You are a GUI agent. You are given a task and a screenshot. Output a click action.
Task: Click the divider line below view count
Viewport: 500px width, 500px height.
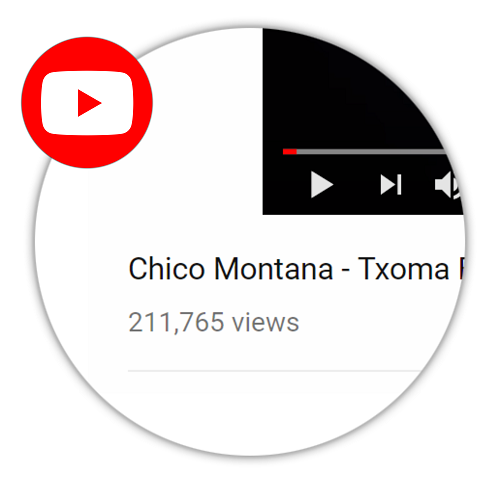click(x=273, y=370)
